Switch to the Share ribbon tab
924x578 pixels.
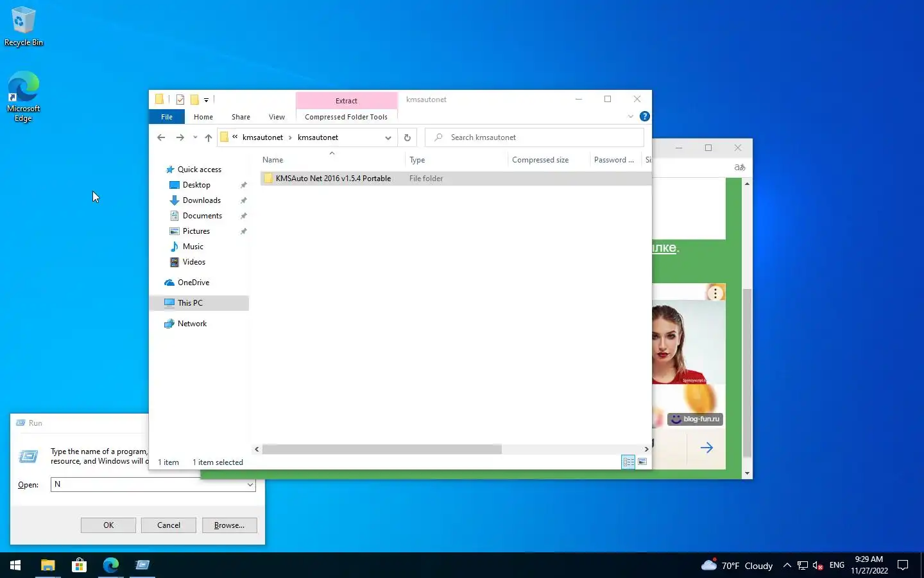[x=241, y=117]
